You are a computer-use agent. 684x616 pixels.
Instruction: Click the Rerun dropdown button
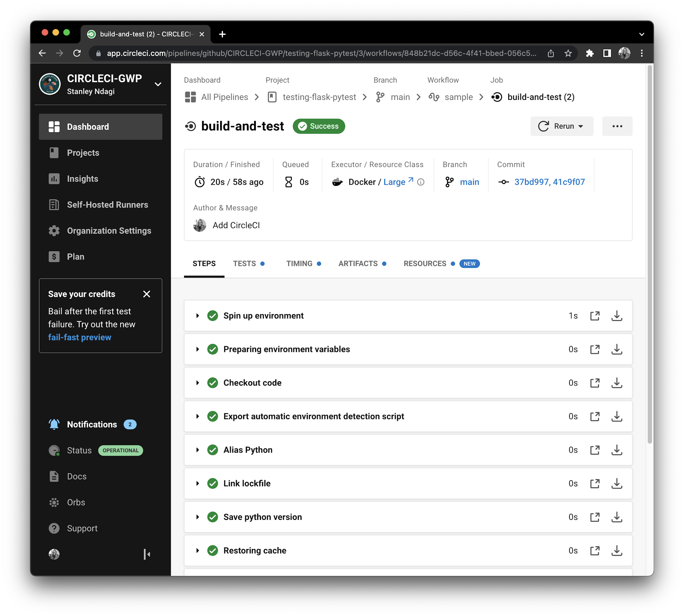(561, 126)
